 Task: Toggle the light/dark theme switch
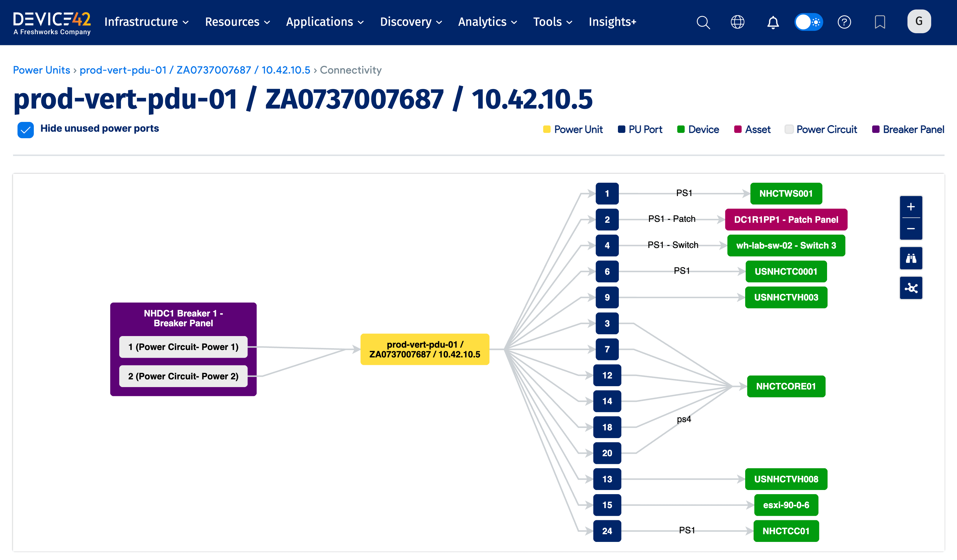(808, 22)
